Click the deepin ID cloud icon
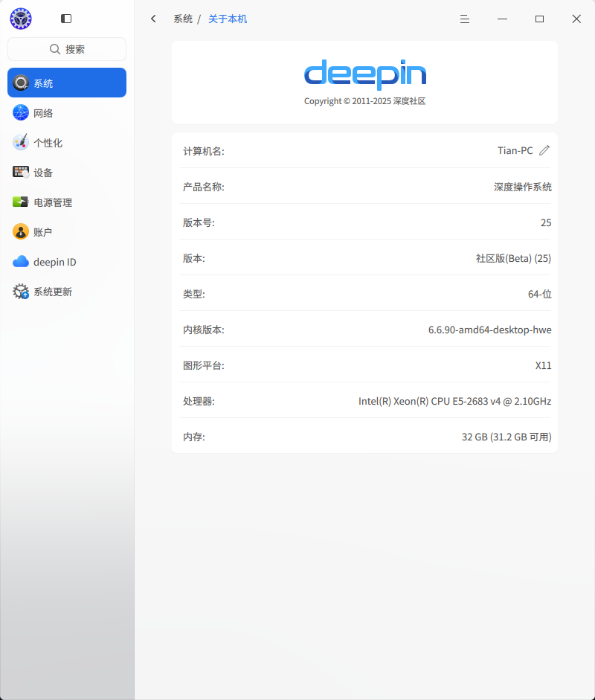 [x=21, y=262]
